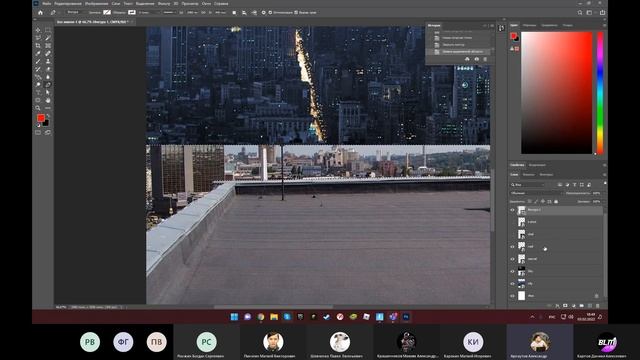Click the Share icon at top right
This screenshot has width=640, height=360.
602,13
